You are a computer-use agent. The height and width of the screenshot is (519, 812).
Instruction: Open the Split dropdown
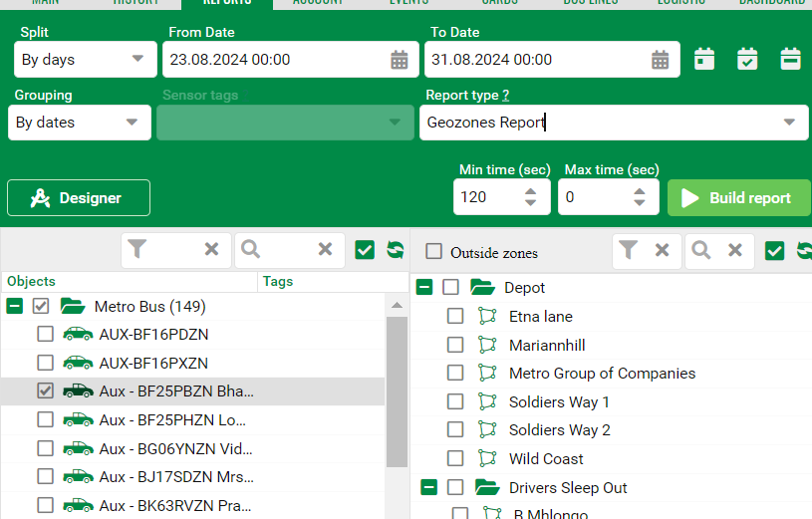(x=85, y=60)
